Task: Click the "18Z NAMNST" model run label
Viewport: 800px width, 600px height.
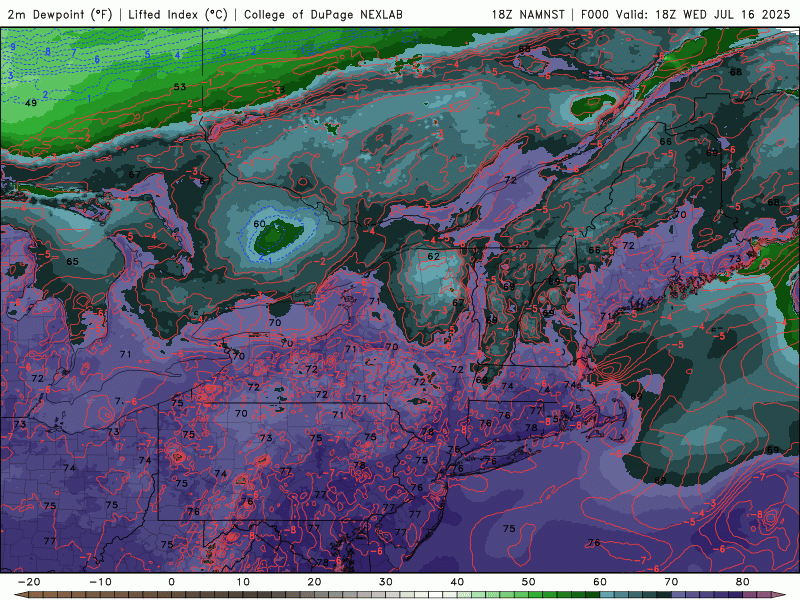Action: pyautogui.click(x=528, y=14)
